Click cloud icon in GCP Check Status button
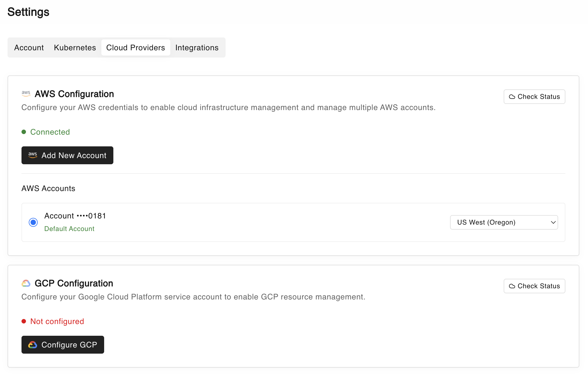 point(512,286)
